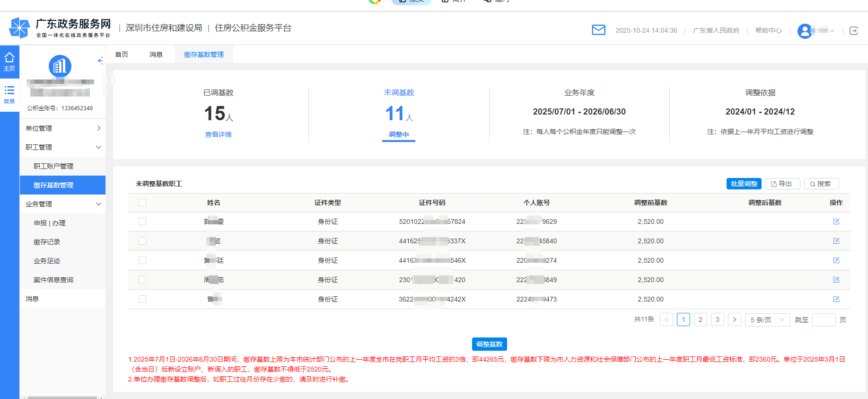Go to page 1
The width and height of the screenshot is (868, 399).
click(x=684, y=319)
